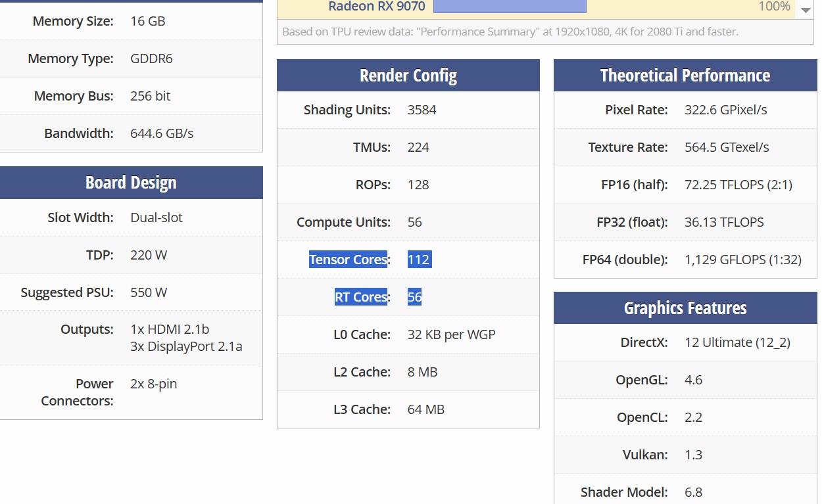Click the Radeon RX 9070 performance bar
Image resolution: width=822 pixels, height=504 pixels.
(x=510, y=7)
